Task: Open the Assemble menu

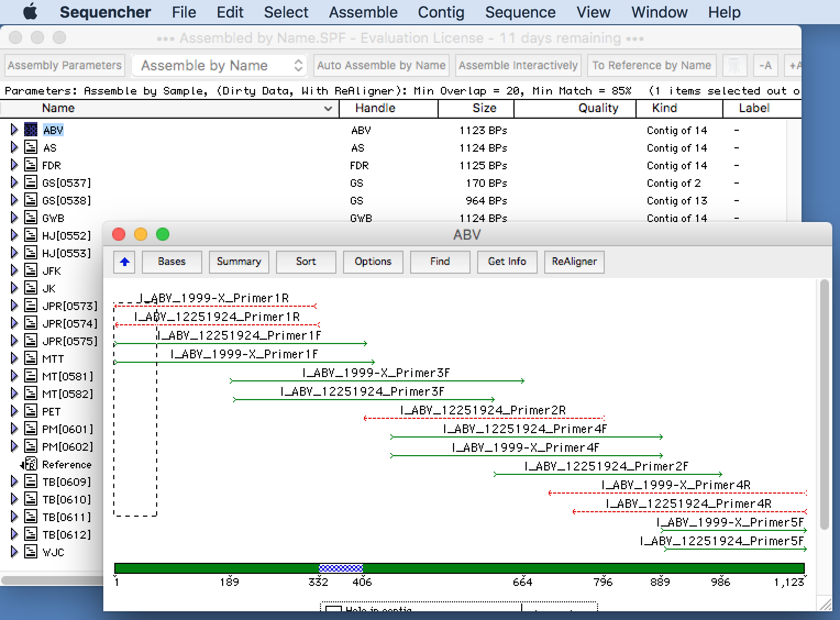Action: point(363,12)
